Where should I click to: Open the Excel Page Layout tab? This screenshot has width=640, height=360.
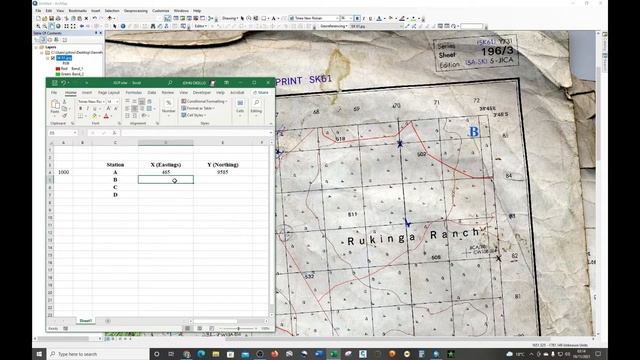click(109, 93)
